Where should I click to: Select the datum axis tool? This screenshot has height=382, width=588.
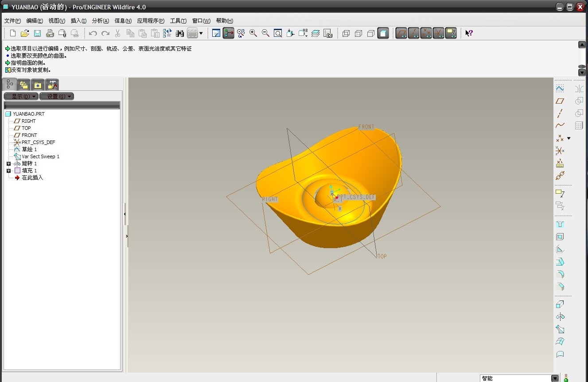tap(560, 113)
